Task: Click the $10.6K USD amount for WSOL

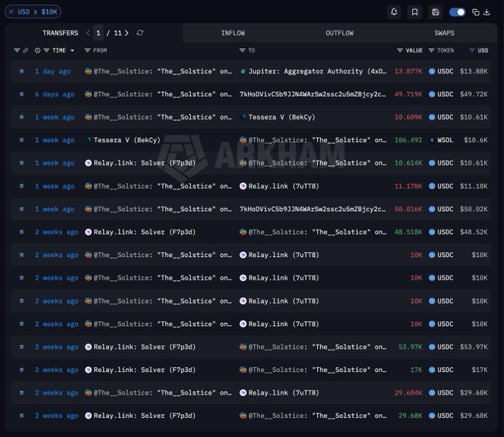Action: (x=475, y=140)
